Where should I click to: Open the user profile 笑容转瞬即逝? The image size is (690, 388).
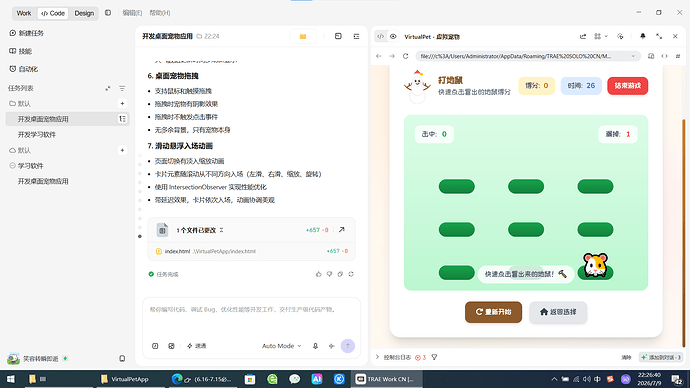[x=37, y=359]
